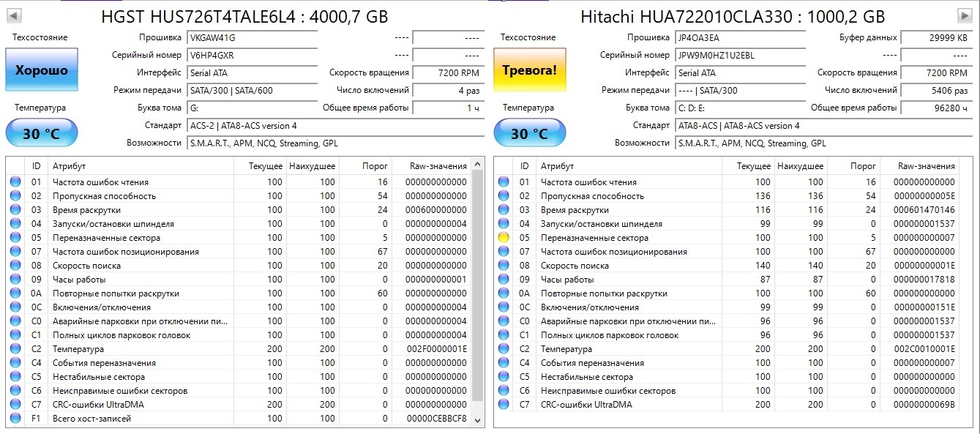Viewport: 980px width, 434px height.
Task: Click status icon for right 'Повторные попытки раскрутки'
Action: [x=504, y=293]
